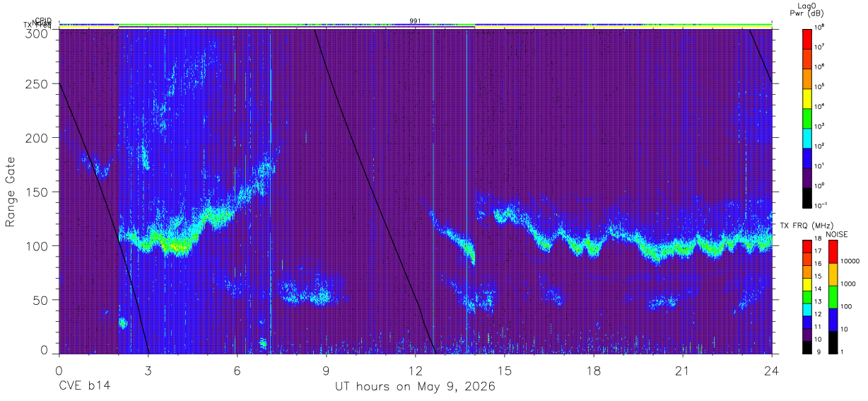Click the 16 label on TX FRQ scale
868x401 pixels.
pyautogui.click(x=818, y=263)
